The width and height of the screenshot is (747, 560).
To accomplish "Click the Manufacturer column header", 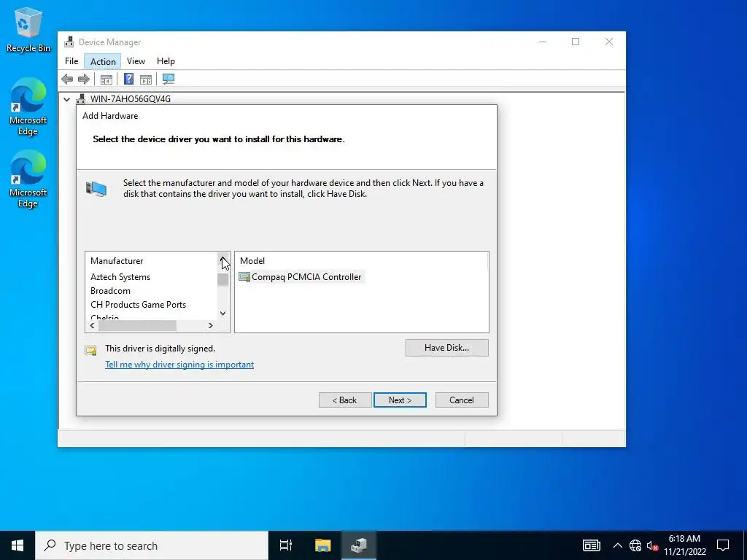I will point(117,261).
